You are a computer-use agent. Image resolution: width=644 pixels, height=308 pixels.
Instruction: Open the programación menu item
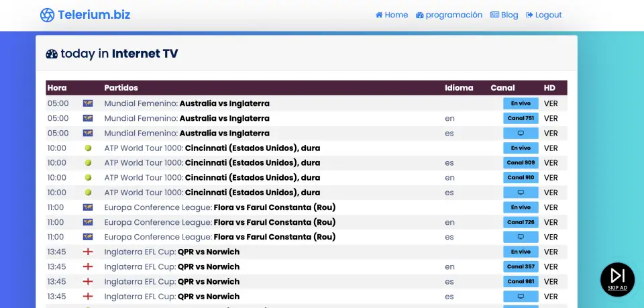tap(449, 15)
